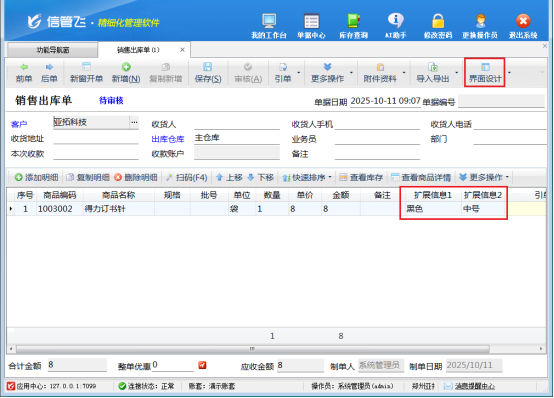Click 新窗开单 new window order
Image resolution: width=554 pixels, height=398 pixels.
(86, 73)
